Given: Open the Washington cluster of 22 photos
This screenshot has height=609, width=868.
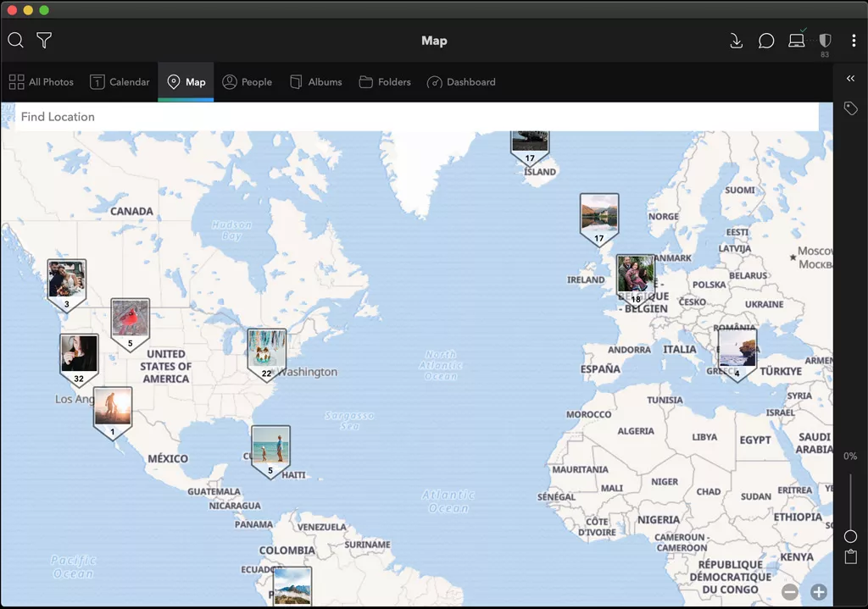Looking at the screenshot, I should [266, 352].
